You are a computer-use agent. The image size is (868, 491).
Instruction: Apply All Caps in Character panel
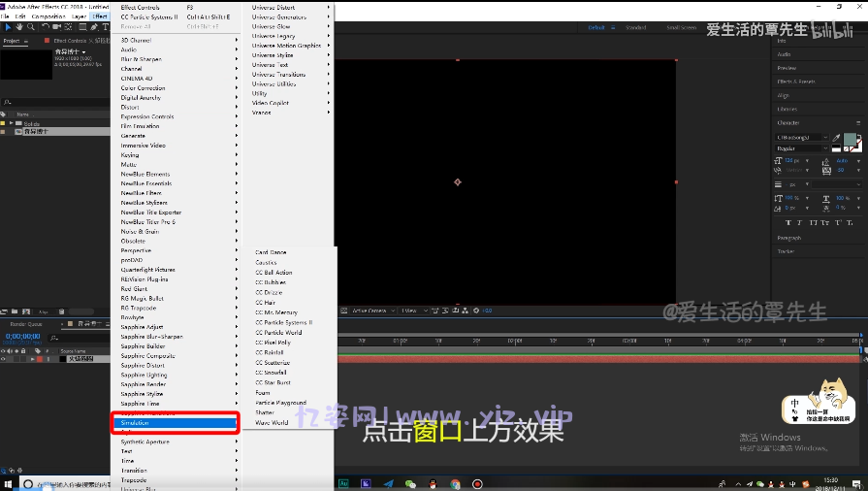coord(813,222)
